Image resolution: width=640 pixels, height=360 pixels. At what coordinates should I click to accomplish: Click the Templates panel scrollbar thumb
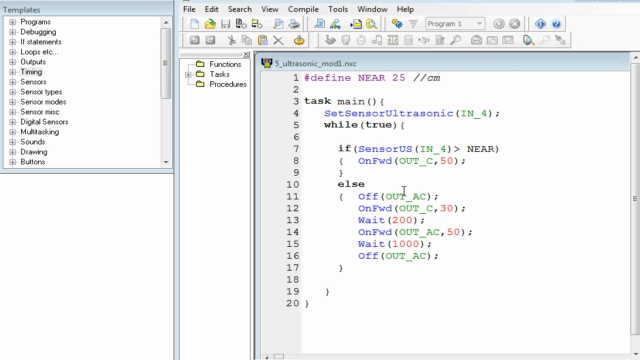166,63
